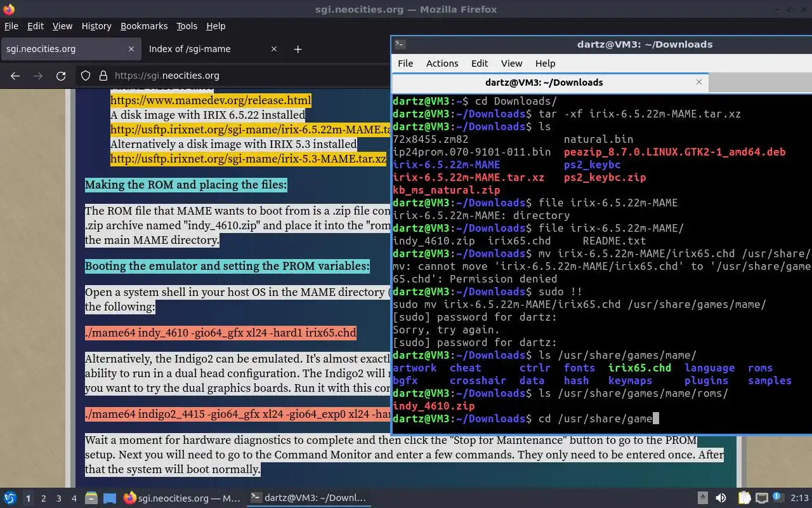Open terminal Actions menu
The height and width of the screenshot is (508, 812).
[442, 63]
